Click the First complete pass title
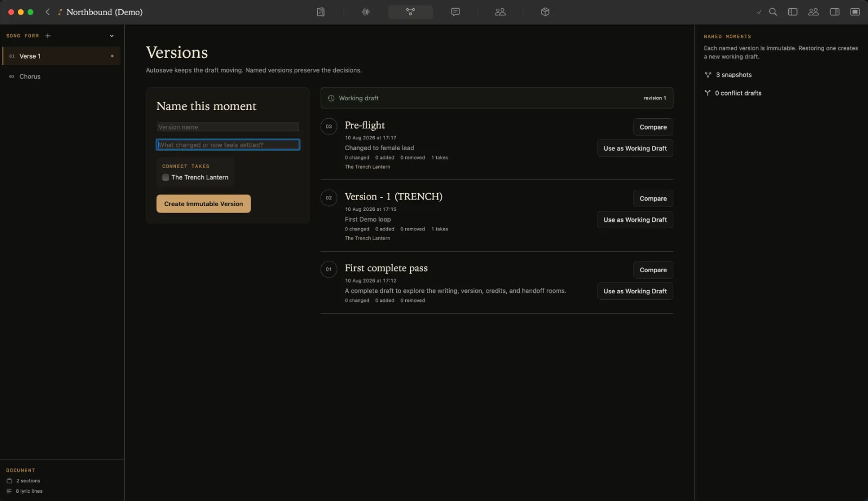Screen dimensions: 868x501 386,268
